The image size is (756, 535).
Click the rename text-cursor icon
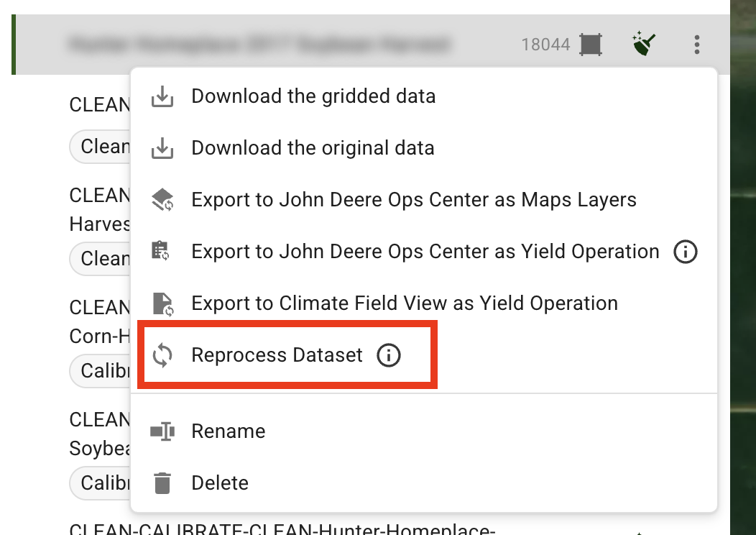click(162, 431)
